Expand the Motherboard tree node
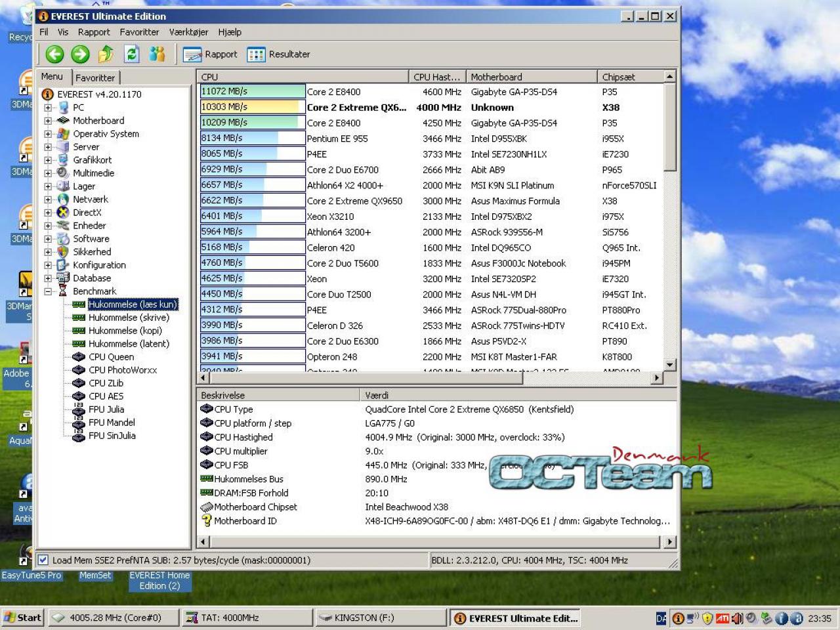Screen dimensions: 840x630 coord(48,121)
